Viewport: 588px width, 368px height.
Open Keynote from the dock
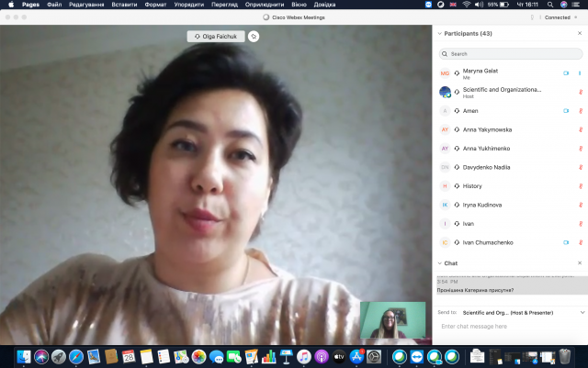point(286,357)
